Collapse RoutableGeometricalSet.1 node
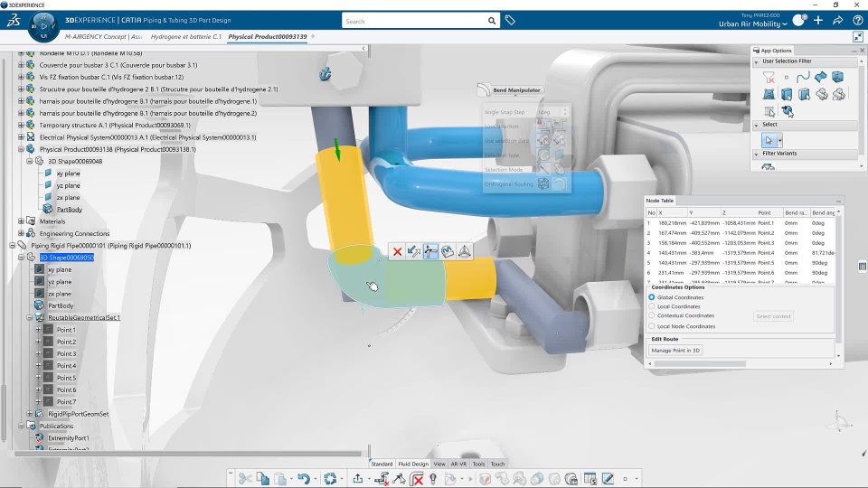The image size is (868, 488). click(30, 317)
